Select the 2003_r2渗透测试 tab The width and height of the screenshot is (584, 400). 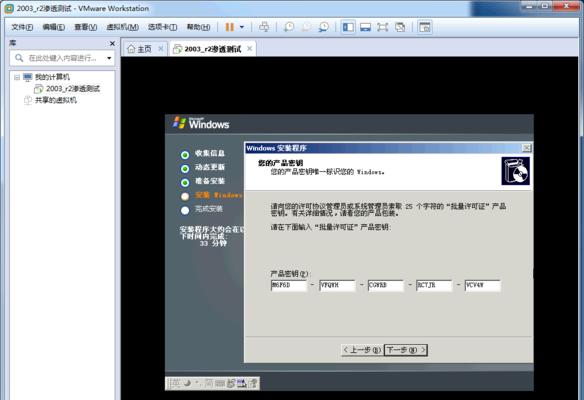click(213, 49)
